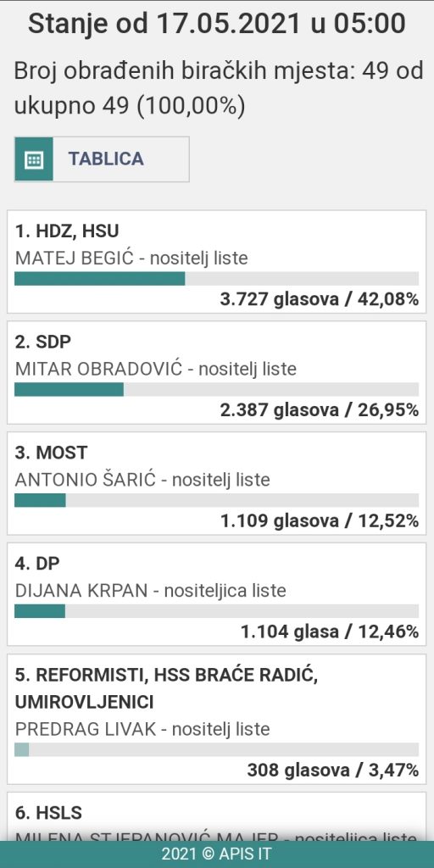Screen dimensions: 434x868
Task: Select the MOST list heading
Action: (51, 453)
